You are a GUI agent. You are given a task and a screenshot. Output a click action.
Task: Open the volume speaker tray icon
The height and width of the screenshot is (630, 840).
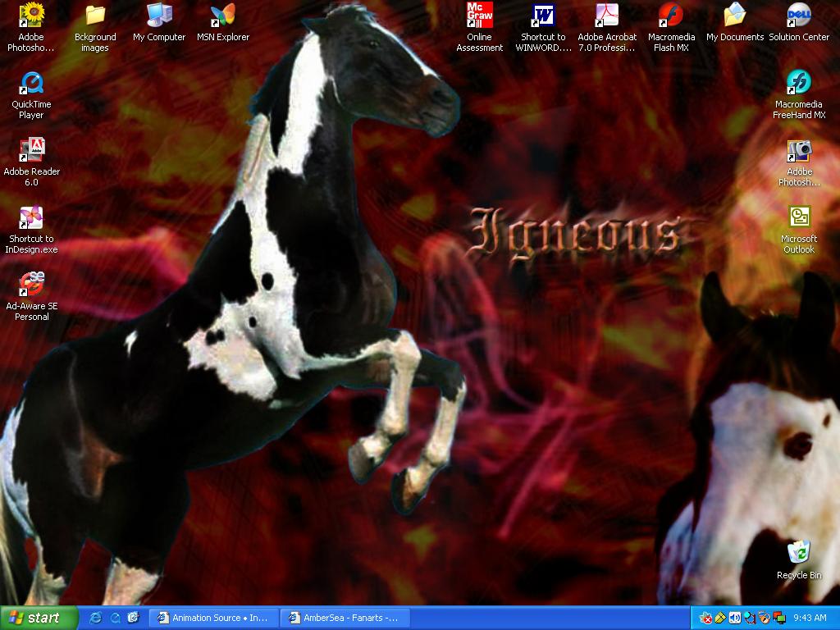point(735,619)
